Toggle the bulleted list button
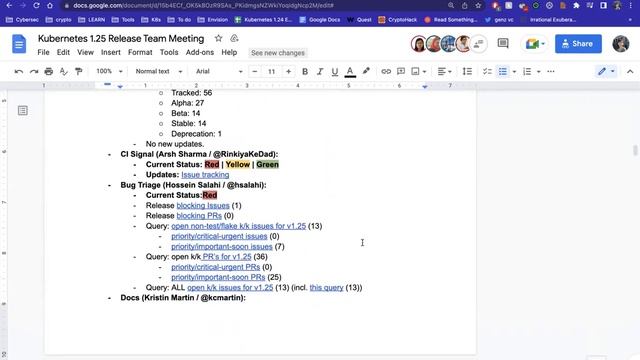 point(503,71)
